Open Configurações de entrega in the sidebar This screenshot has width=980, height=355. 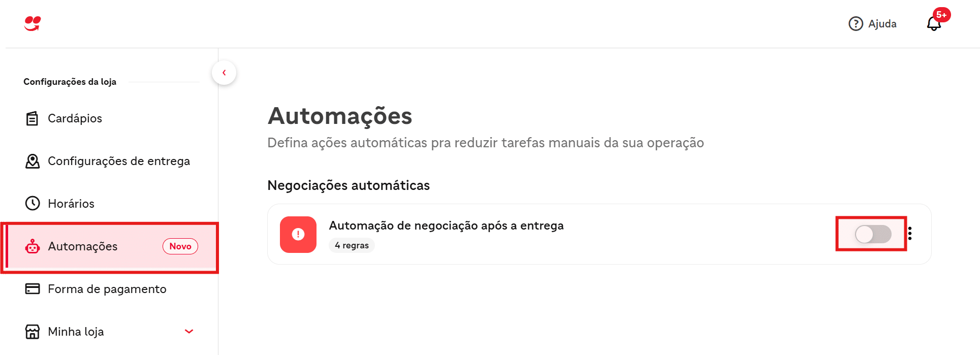119,161
